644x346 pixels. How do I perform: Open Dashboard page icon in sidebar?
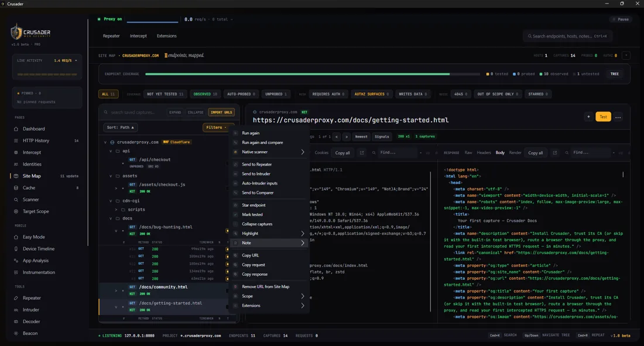(x=16, y=129)
